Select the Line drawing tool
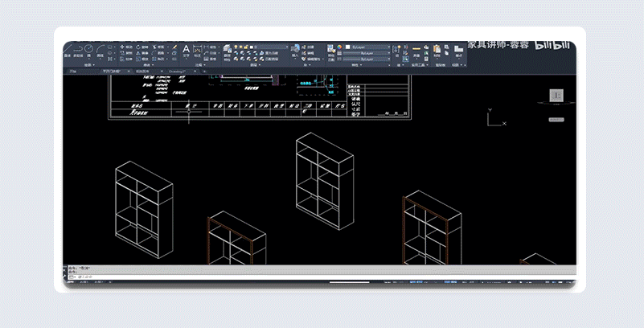644x328 pixels. [67, 50]
